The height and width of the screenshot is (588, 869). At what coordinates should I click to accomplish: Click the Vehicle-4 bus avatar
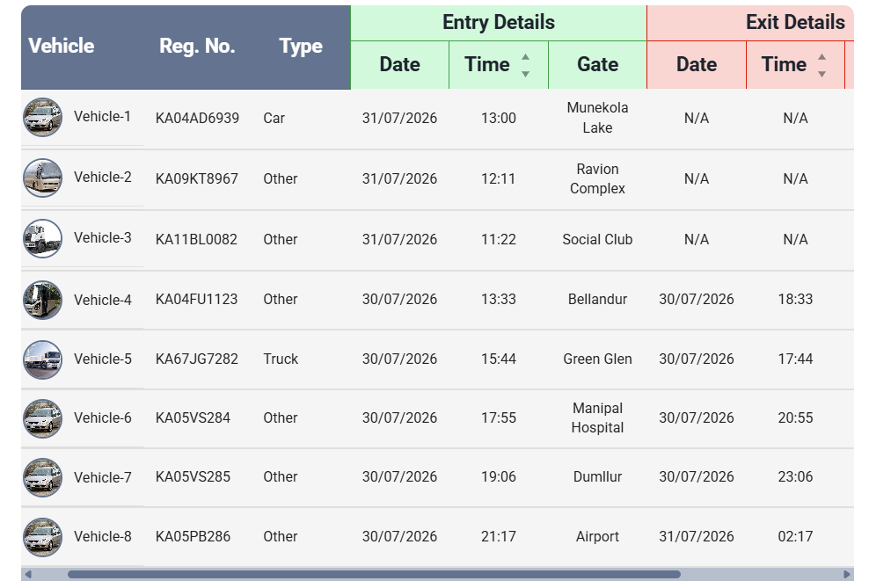pos(43,300)
